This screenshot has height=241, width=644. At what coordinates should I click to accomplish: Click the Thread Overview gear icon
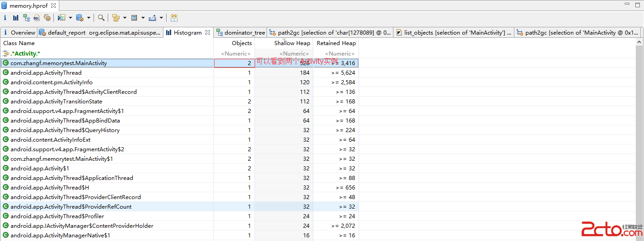(x=47, y=18)
